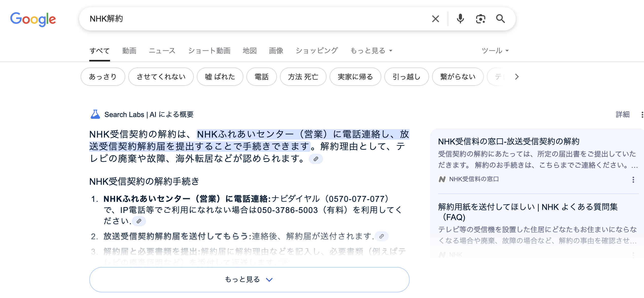Screen dimensions: 644x298
Task: Click the phone number 050-3786-5003
Action: (287, 210)
